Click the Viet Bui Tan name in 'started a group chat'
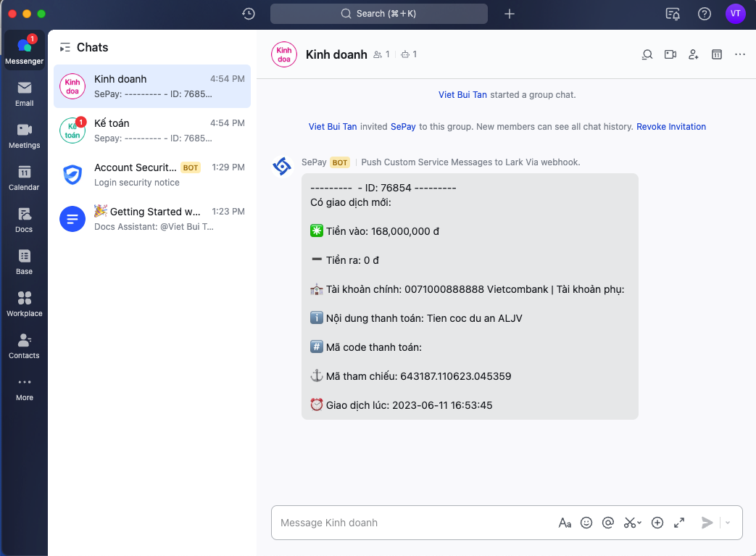 [x=462, y=94]
